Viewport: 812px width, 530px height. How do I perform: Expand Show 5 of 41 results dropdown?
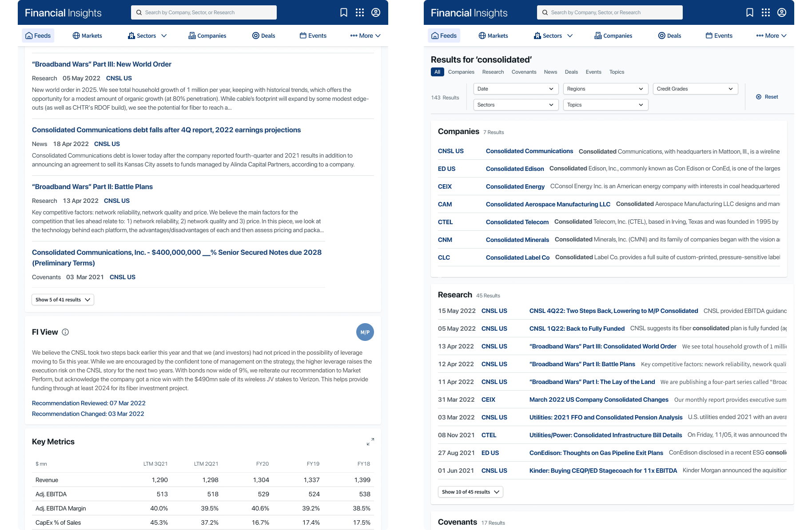point(63,300)
